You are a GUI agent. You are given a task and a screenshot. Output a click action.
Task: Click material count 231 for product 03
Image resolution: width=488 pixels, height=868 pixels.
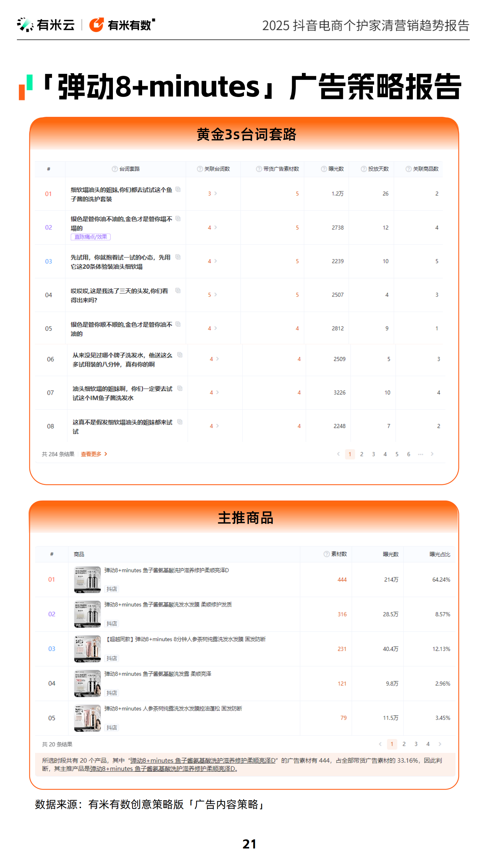[342, 649]
